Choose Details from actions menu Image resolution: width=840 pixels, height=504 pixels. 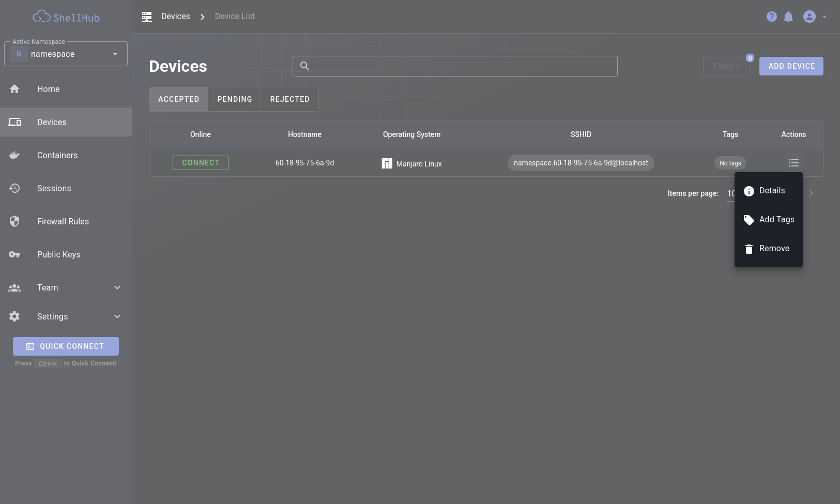click(x=769, y=191)
